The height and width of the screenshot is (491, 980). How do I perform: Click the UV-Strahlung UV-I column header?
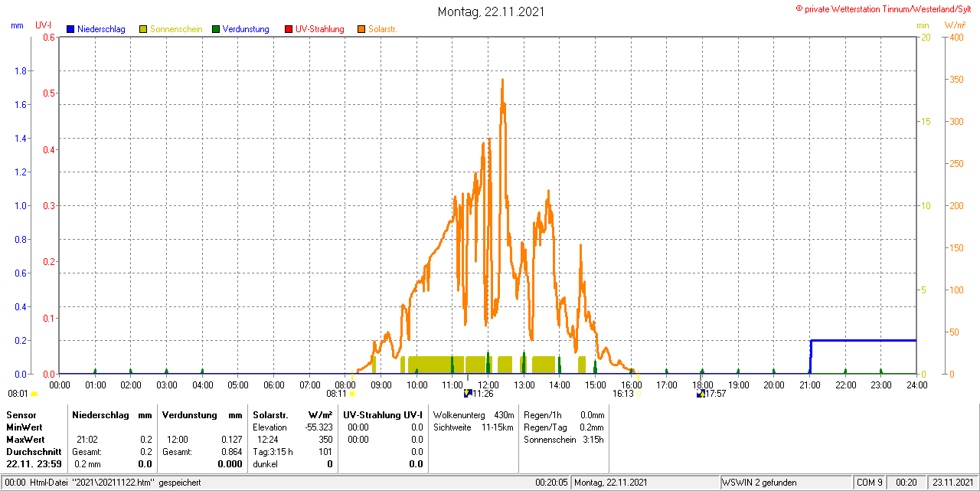383,414
